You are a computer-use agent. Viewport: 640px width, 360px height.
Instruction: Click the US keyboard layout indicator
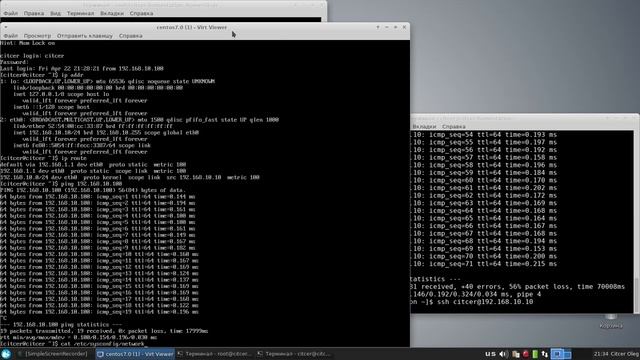[490, 354]
